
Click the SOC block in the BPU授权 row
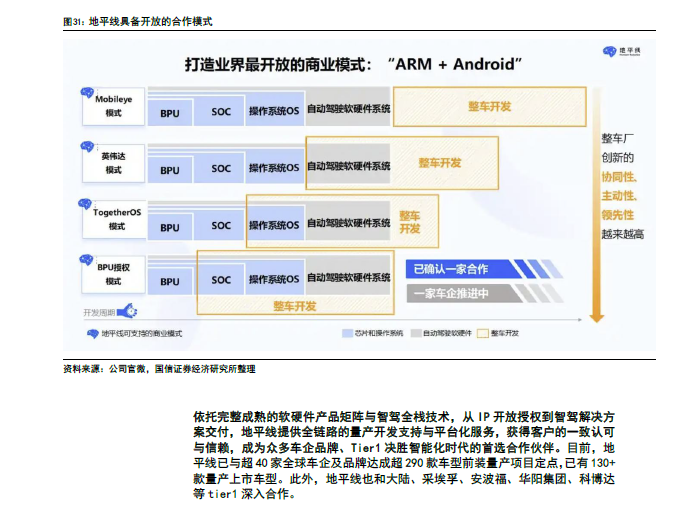click(x=221, y=280)
